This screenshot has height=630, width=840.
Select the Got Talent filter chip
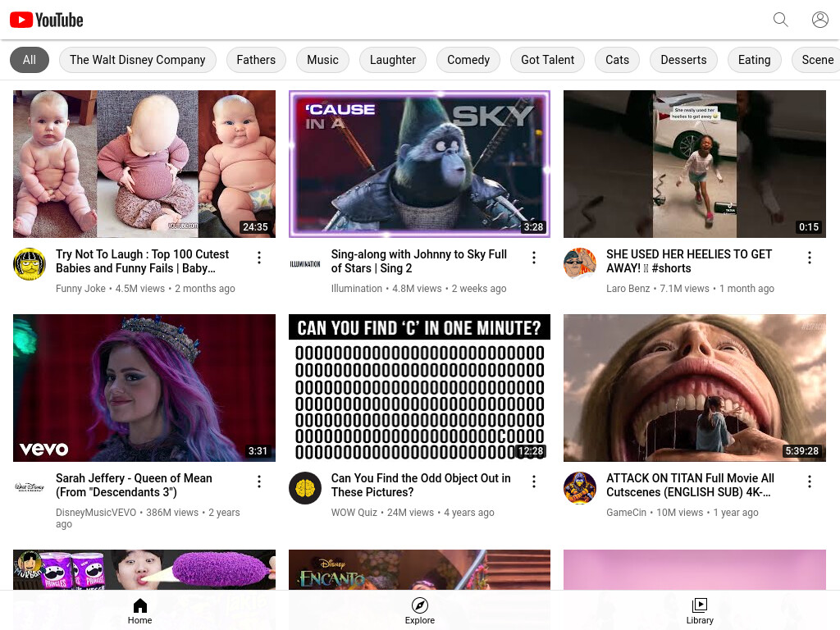pyautogui.click(x=547, y=60)
